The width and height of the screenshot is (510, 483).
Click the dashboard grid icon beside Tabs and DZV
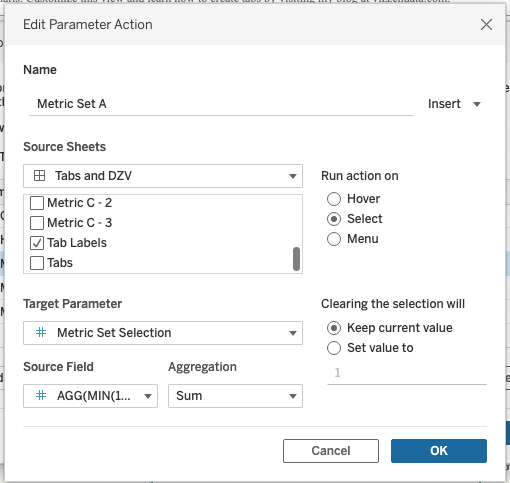click(x=39, y=176)
